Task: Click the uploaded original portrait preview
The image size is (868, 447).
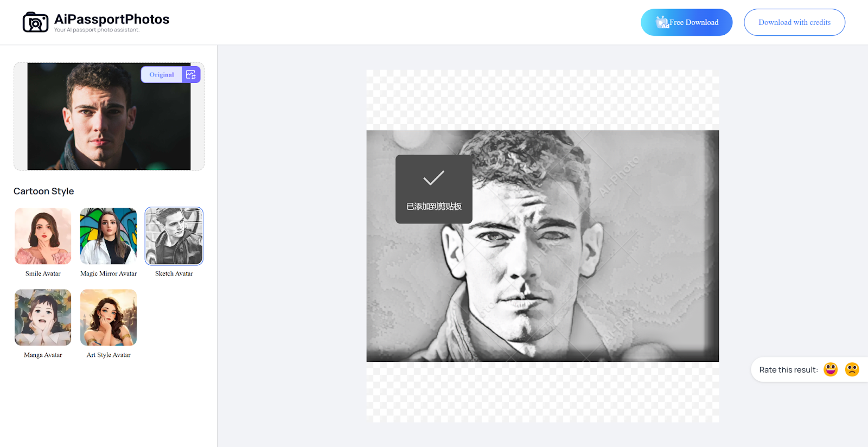Action: click(x=109, y=116)
